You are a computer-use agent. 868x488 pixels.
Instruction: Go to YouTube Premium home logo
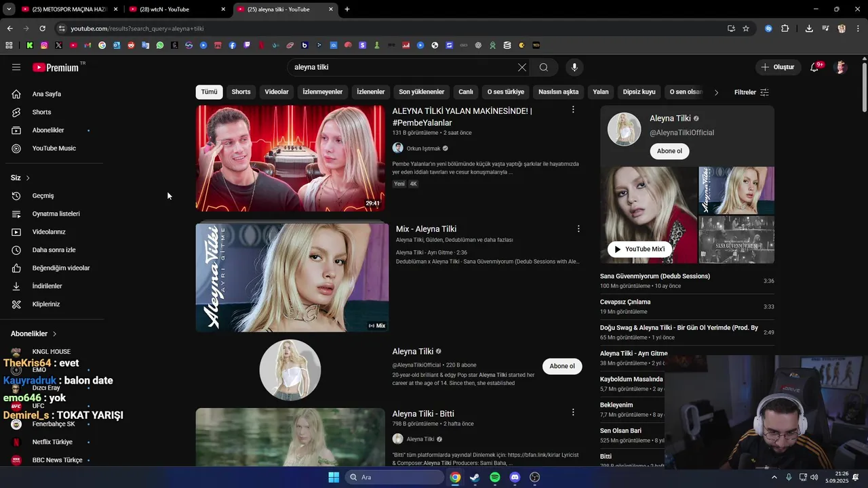coord(56,67)
